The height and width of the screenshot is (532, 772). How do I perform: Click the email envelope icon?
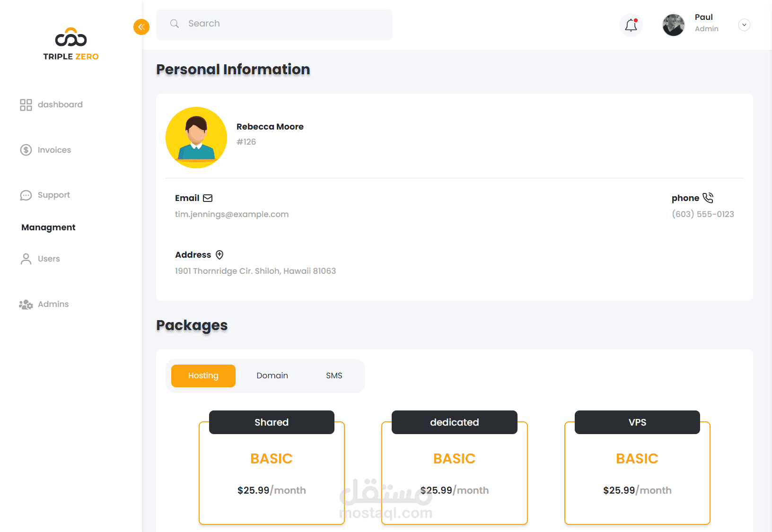[x=208, y=198]
